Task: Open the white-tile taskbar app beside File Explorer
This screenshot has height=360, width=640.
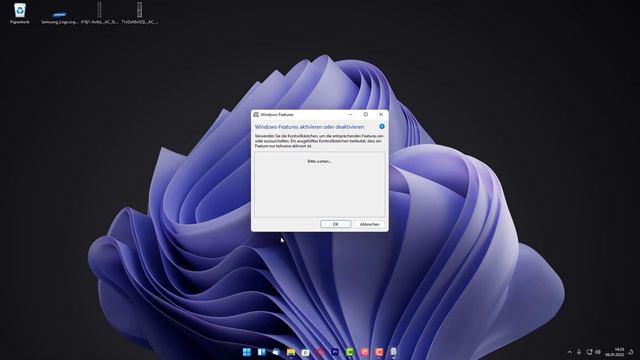Action: pos(306,352)
